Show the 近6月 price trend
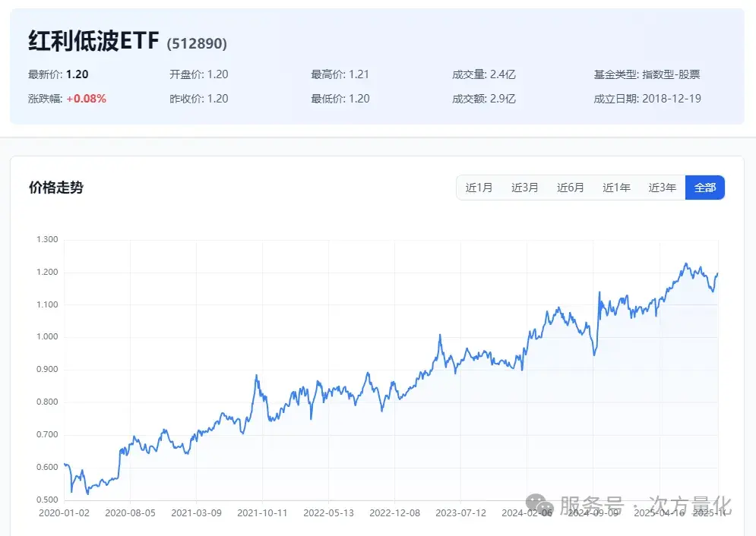The height and width of the screenshot is (536, 756). [x=570, y=188]
